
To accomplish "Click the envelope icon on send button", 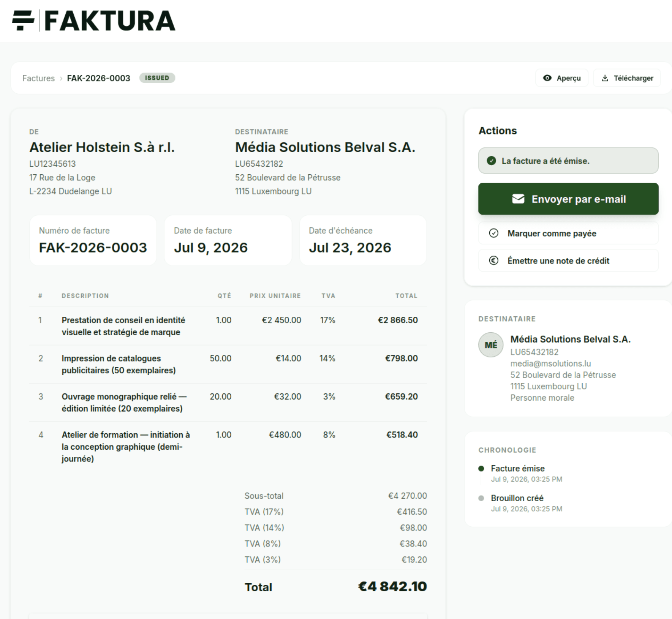I will (x=518, y=199).
